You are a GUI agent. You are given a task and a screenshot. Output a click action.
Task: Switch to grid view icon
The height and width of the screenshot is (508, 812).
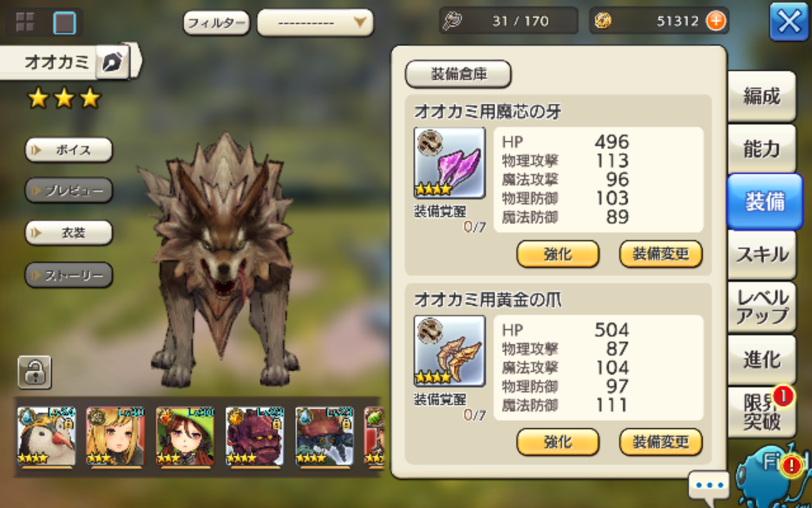(x=25, y=22)
